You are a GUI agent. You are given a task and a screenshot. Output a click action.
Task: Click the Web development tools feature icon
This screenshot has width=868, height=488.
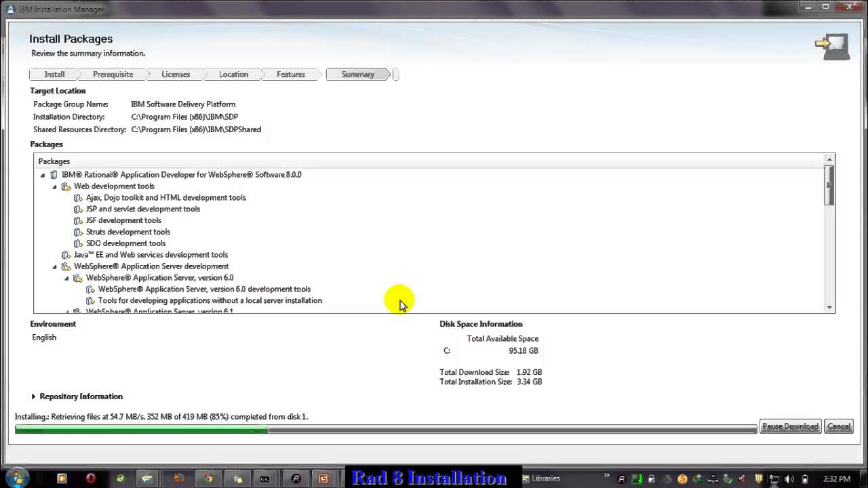tap(66, 186)
